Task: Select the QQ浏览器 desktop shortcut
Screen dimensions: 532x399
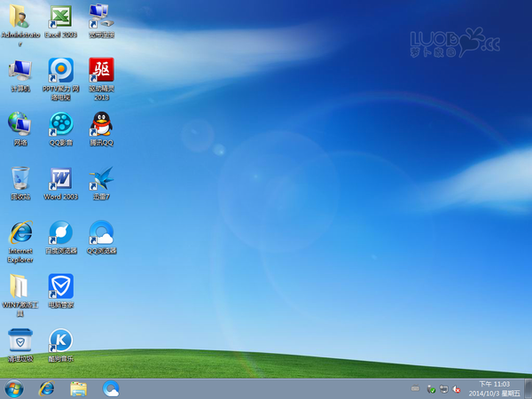Action: [x=101, y=238]
